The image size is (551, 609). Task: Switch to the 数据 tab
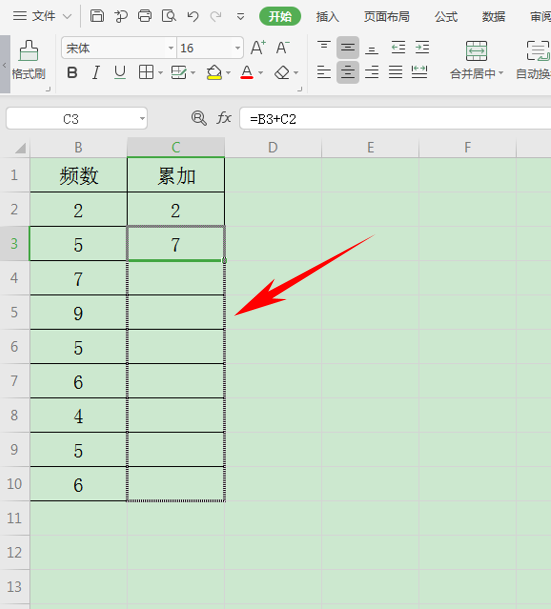click(494, 17)
